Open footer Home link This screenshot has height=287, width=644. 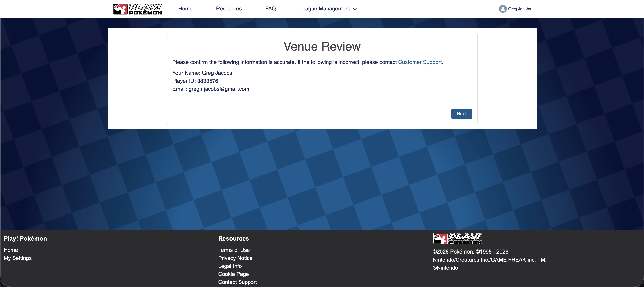[x=11, y=250]
